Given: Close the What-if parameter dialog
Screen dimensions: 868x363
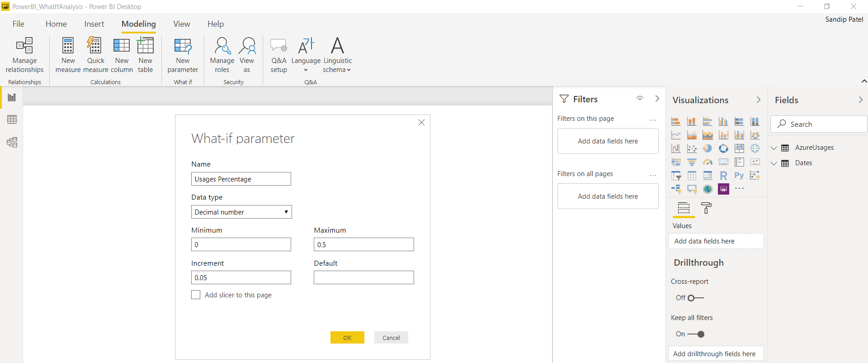Looking at the screenshot, I should [421, 123].
